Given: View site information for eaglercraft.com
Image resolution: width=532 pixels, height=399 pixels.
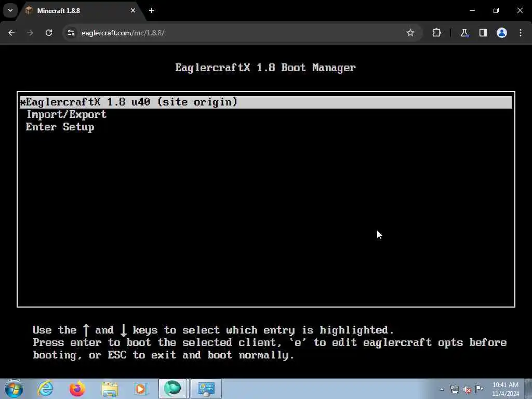Looking at the screenshot, I should point(71,33).
